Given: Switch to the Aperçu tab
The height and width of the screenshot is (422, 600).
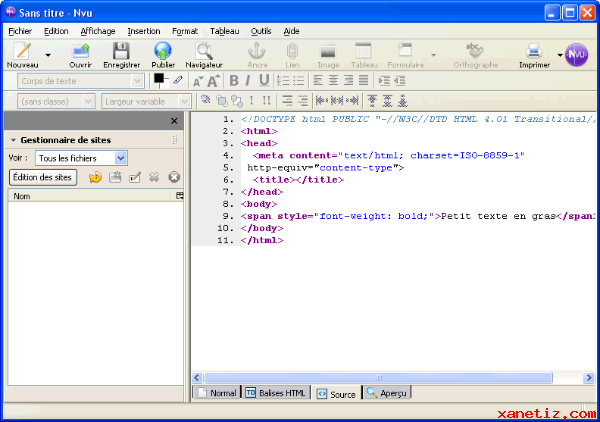Looking at the screenshot, I should pos(386,393).
